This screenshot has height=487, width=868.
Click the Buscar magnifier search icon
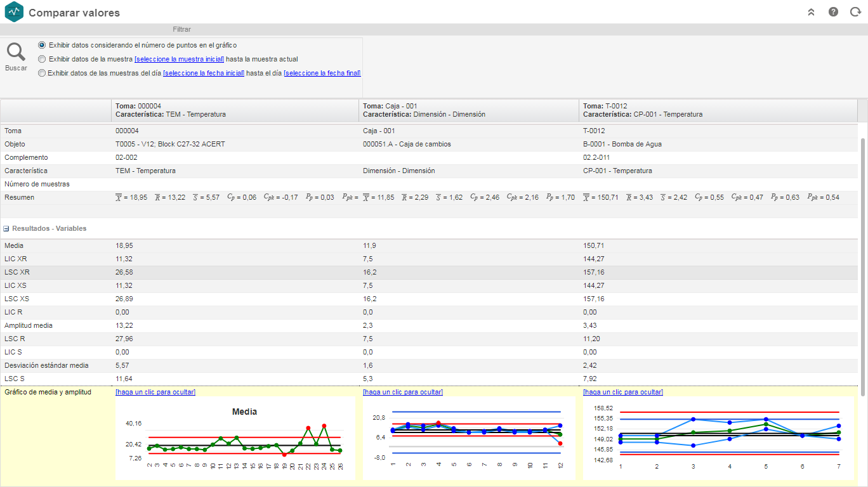click(16, 52)
